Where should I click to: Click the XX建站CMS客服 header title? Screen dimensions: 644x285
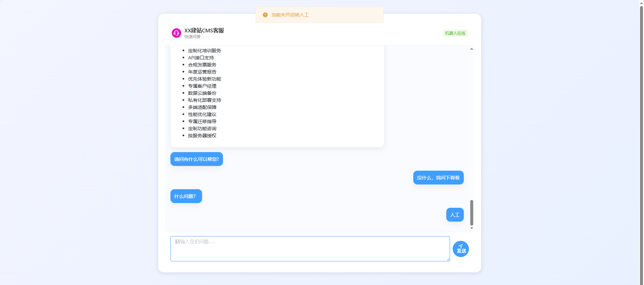coord(204,30)
